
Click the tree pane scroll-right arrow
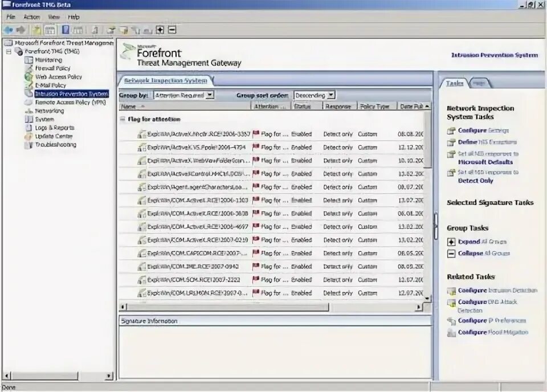[x=109, y=376]
